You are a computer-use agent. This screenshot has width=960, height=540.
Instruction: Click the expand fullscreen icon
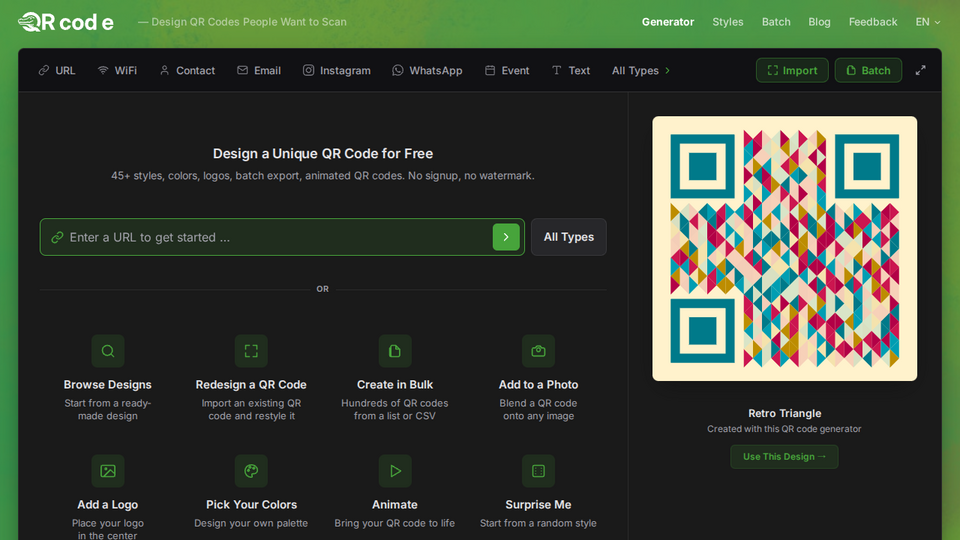coord(920,70)
